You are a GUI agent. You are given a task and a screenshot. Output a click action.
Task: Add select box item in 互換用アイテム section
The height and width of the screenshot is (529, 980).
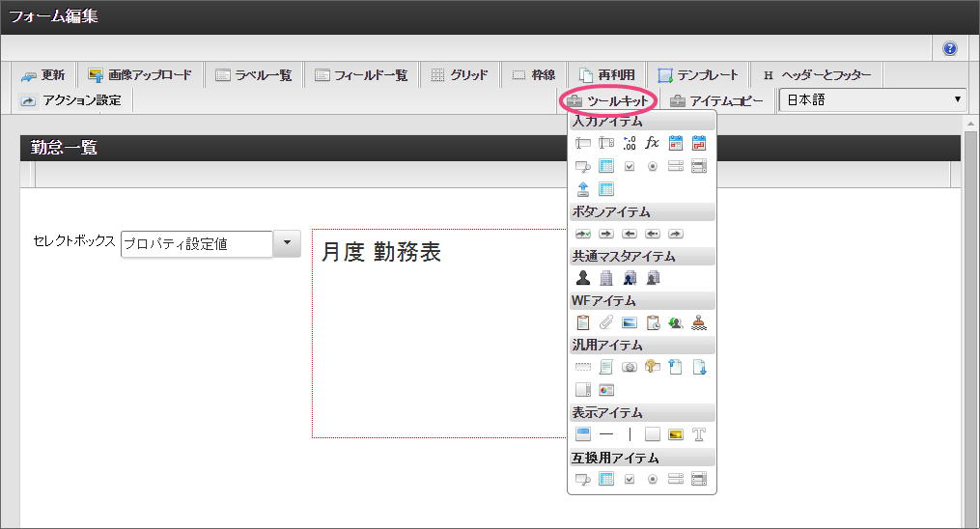click(x=676, y=479)
